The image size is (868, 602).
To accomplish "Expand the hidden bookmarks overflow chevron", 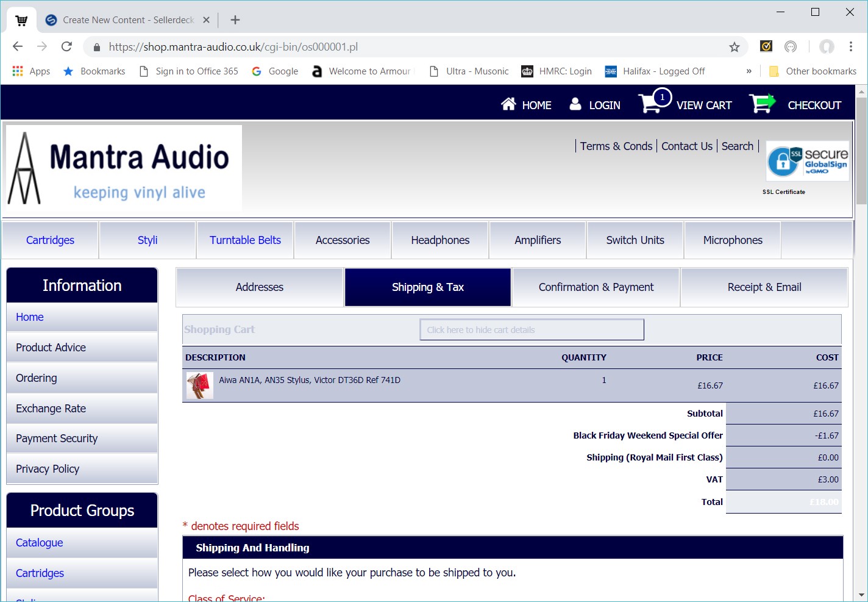I will 749,71.
